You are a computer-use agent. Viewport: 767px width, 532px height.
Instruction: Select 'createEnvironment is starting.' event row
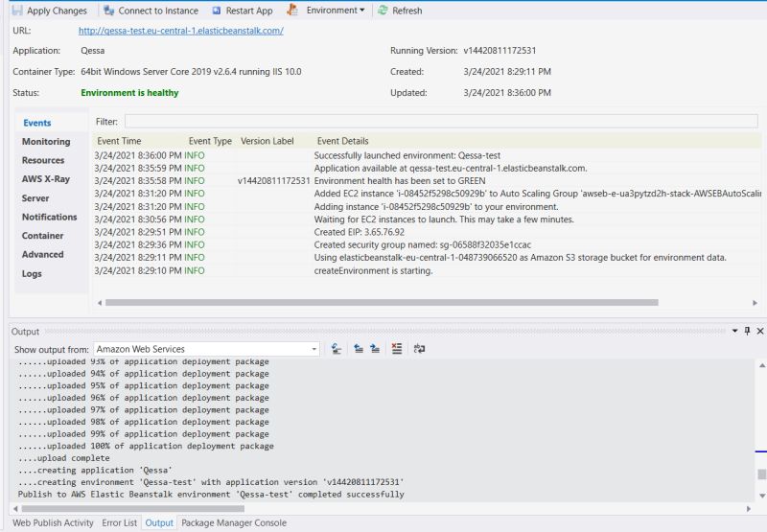tap(426, 270)
